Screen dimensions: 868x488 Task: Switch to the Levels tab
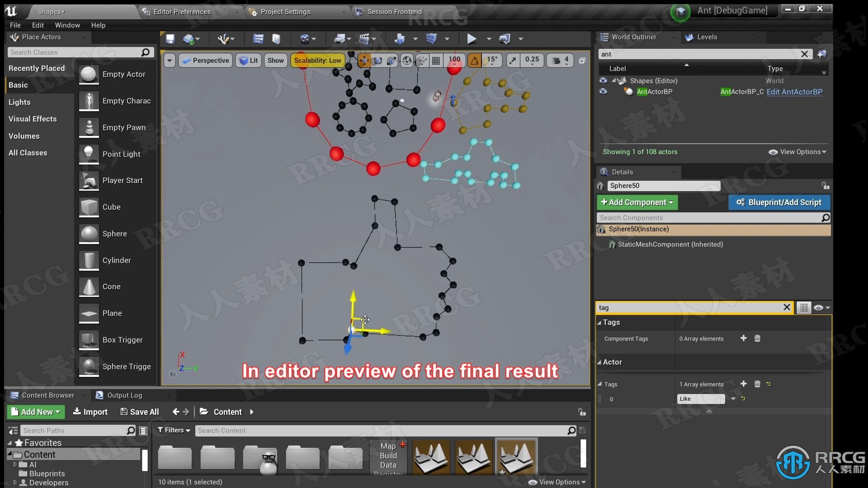(x=707, y=37)
